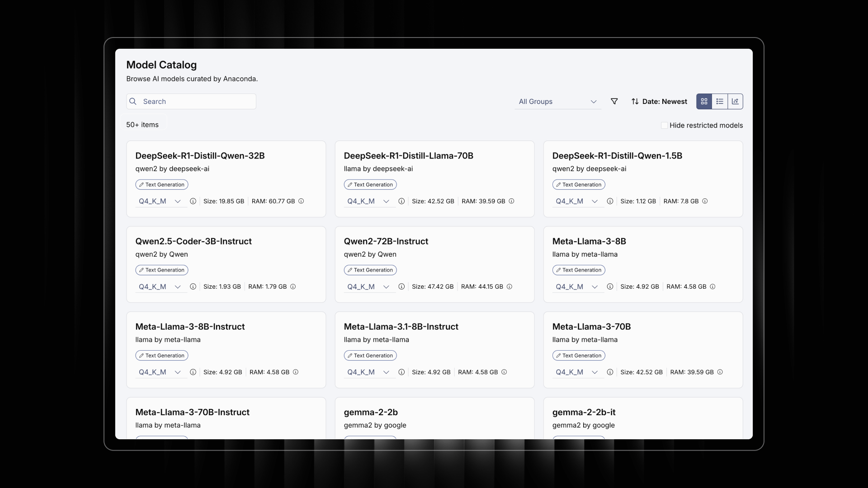Viewport: 868px width, 488px height.
Task: Click the Model Catalog heading
Action: (x=161, y=65)
